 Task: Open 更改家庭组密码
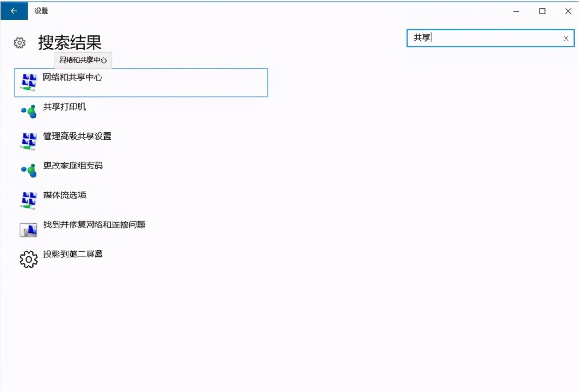coord(73,166)
